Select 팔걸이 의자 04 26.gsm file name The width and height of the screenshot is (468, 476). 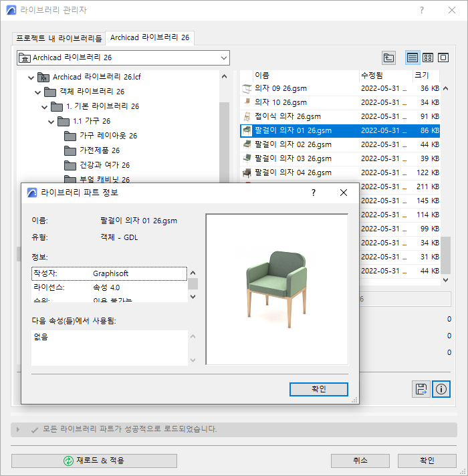click(294, 172)
